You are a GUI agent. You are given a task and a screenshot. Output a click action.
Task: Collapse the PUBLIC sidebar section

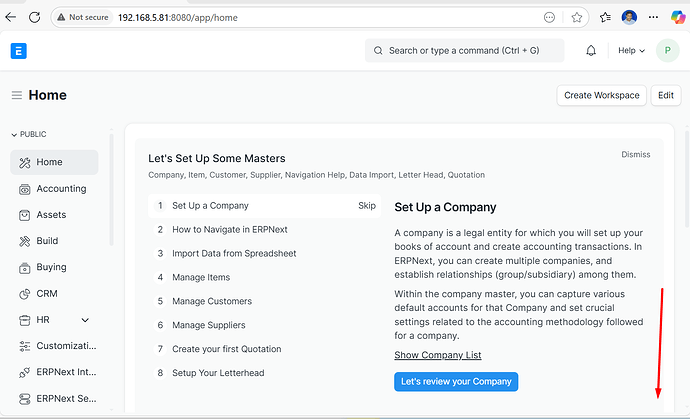(29, 134)
